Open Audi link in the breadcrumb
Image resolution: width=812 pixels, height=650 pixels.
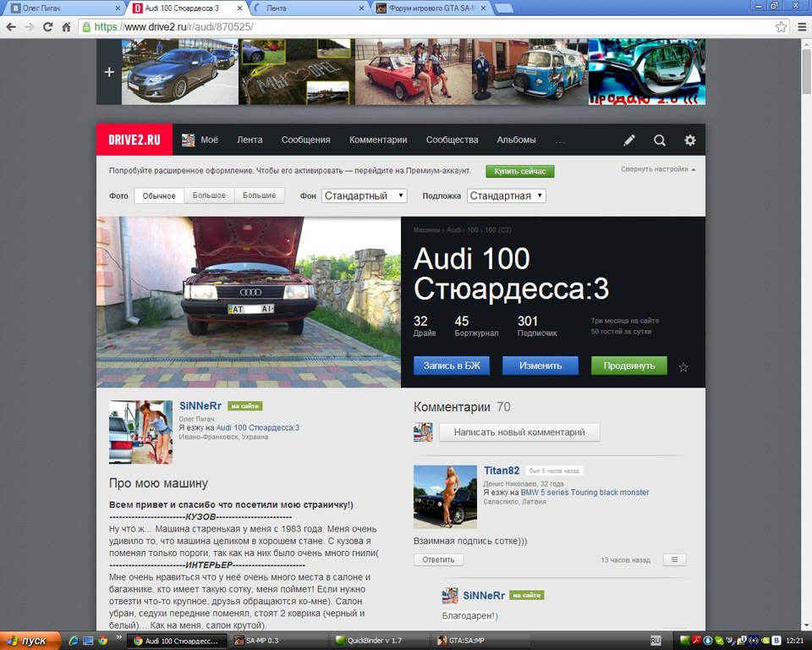[x=453, y=229]
